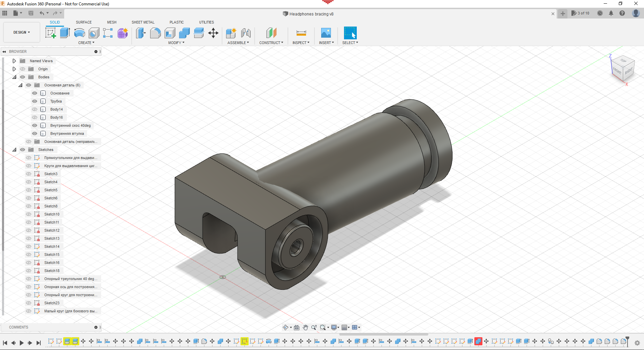Pick the Hole tool
Viewport: 644px width, 350px height.
tap(94, 33)
